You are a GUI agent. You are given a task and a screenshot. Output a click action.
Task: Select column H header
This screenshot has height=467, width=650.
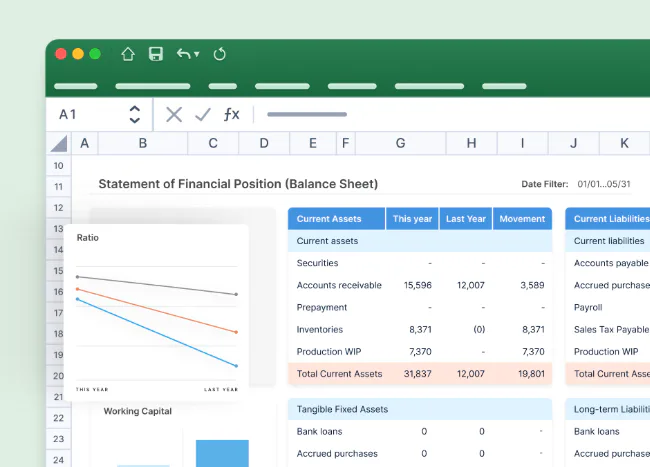coord(471,143)
